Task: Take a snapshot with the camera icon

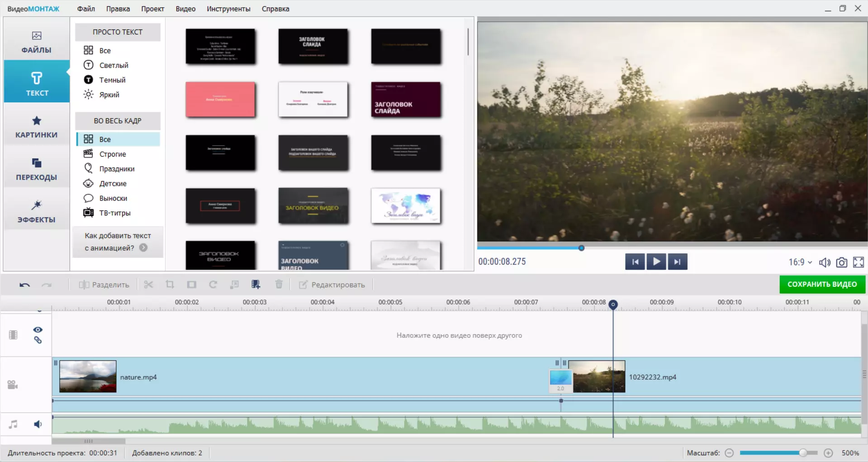Action: [x=841, y=262]
